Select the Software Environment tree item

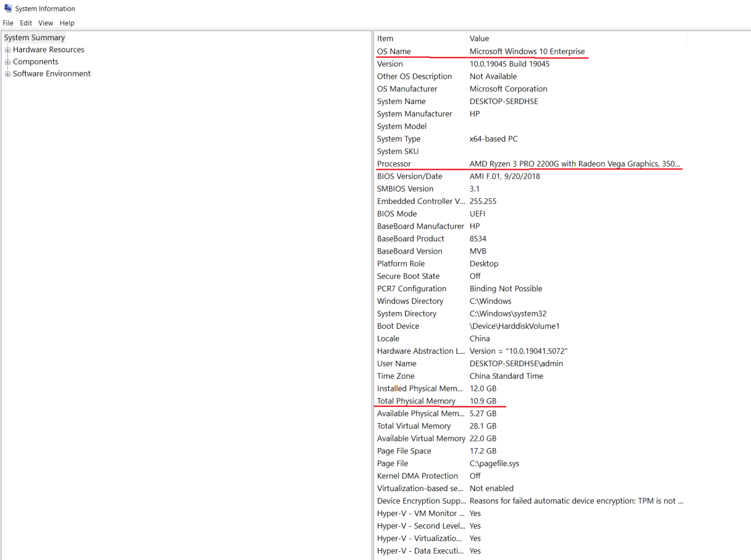[52, 74]
